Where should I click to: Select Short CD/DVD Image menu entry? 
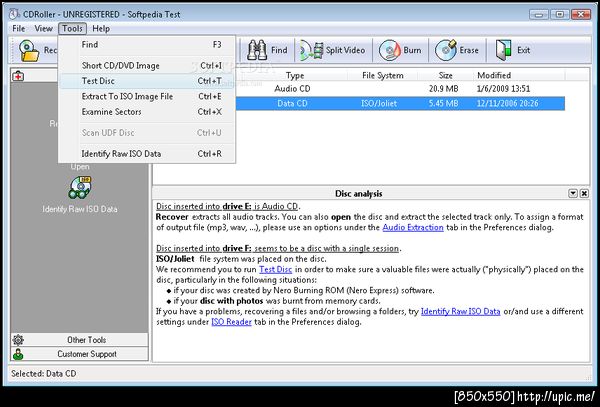[147, 65]
